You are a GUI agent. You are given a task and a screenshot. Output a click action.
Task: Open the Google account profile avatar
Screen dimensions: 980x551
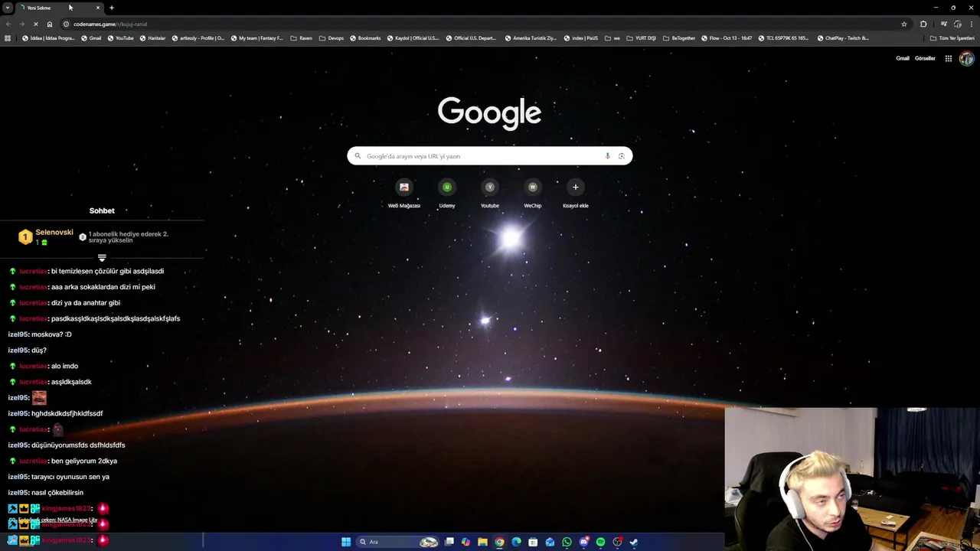click(966, 58)
